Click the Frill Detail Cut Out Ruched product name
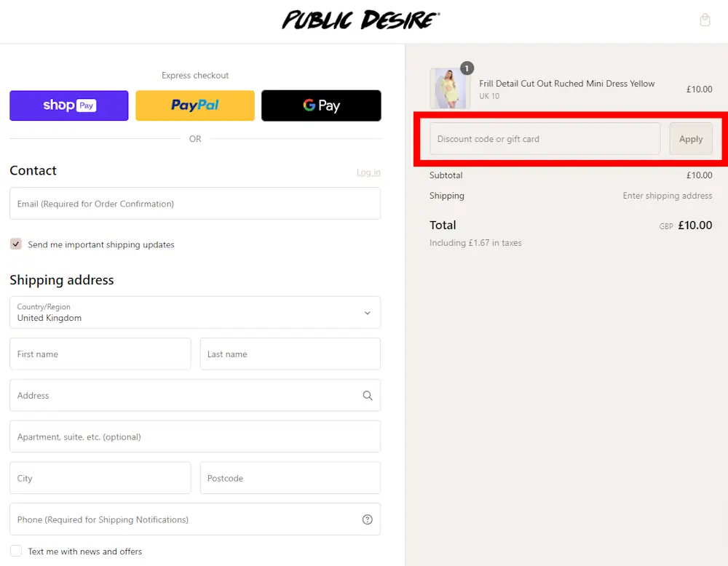Screen dimensions: 728x566 (x=567, y=84)
